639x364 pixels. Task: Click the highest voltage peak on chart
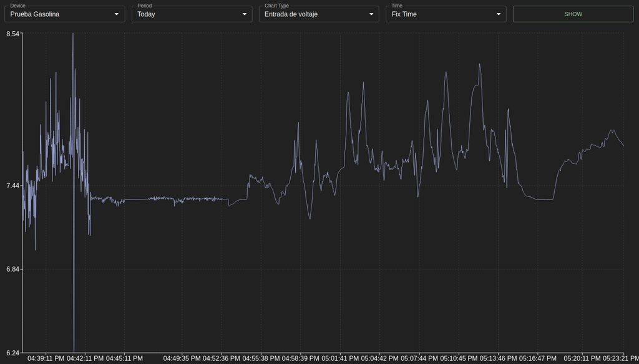pyautogui.click(x=73, y=34)
